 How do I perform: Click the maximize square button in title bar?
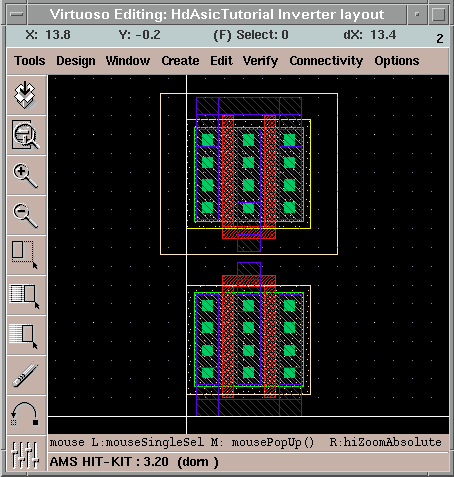pyautogui.click(x=438, y=14)
